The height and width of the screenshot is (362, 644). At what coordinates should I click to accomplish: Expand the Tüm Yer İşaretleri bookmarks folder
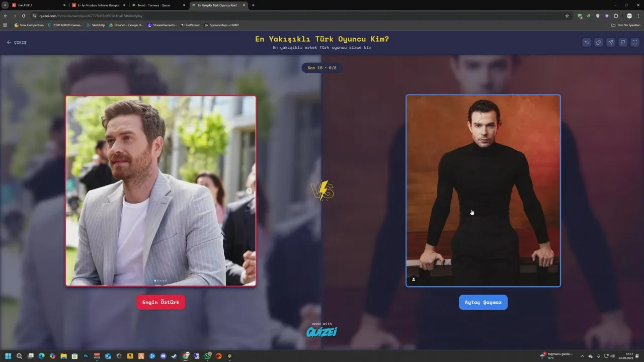tap(625, 25)
